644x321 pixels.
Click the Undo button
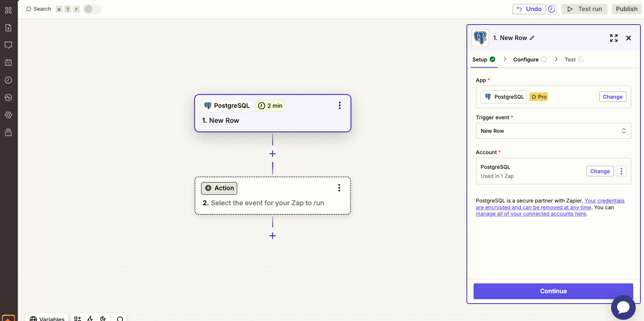tap(529, 9)
